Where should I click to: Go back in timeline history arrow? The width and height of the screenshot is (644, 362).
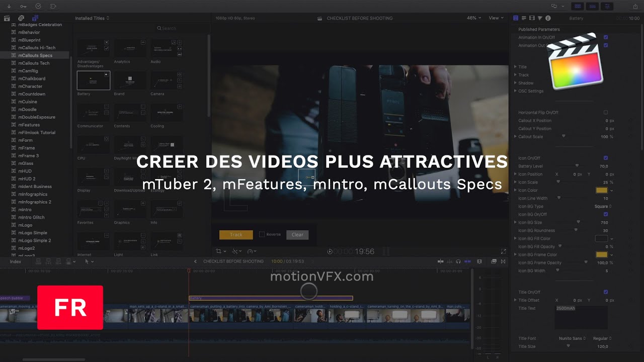196,261
